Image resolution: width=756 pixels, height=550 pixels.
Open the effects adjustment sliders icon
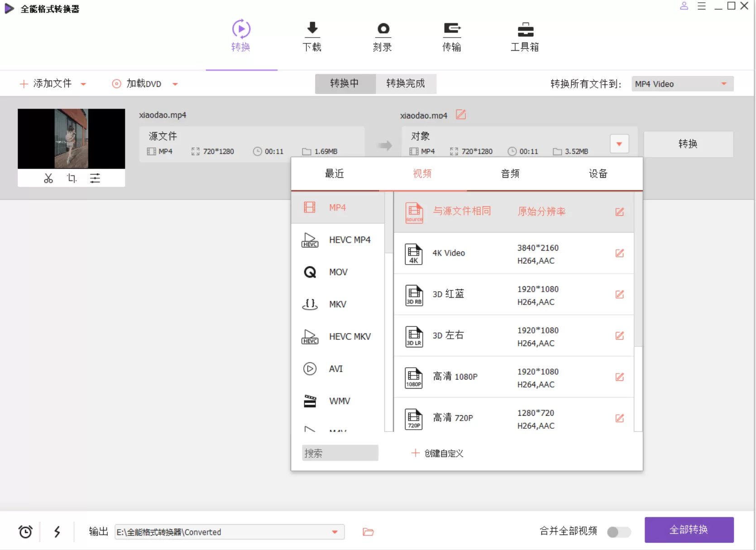click(x=95, y=178)
